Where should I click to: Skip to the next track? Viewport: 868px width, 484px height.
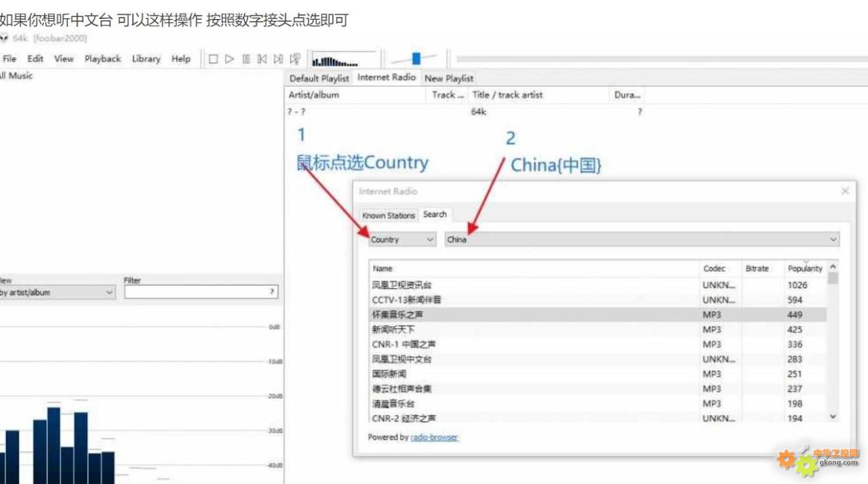[x=278, y=59]
